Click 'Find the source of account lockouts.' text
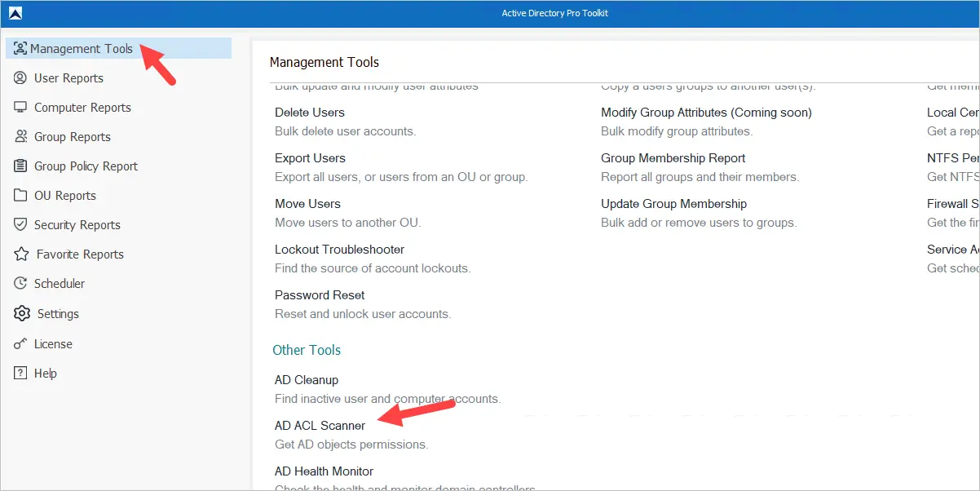Screen dimensions: 980x491 click(x=373, y=268)
